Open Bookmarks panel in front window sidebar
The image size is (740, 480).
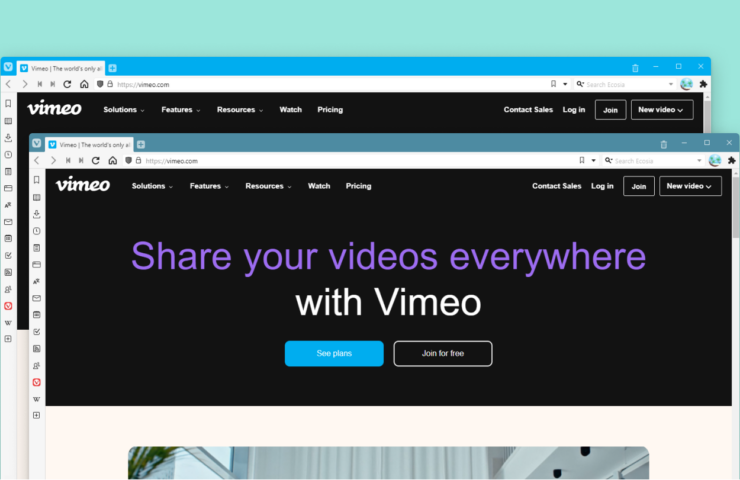coord(37,180)
